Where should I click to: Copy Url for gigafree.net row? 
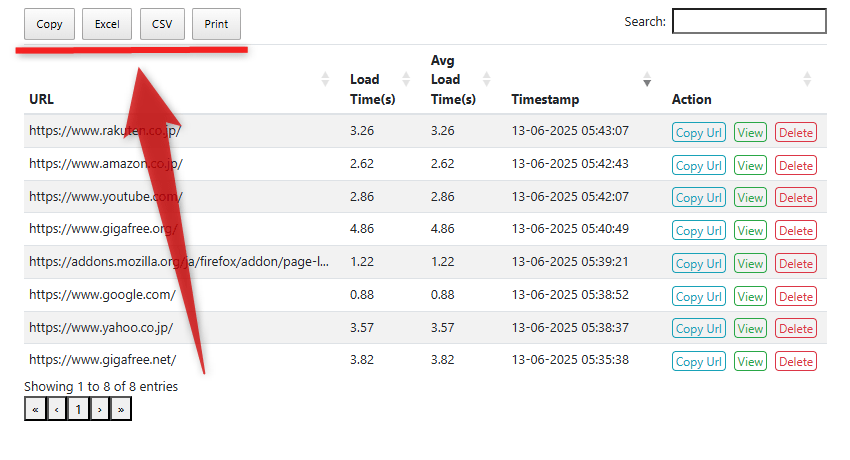click(699, 361)
